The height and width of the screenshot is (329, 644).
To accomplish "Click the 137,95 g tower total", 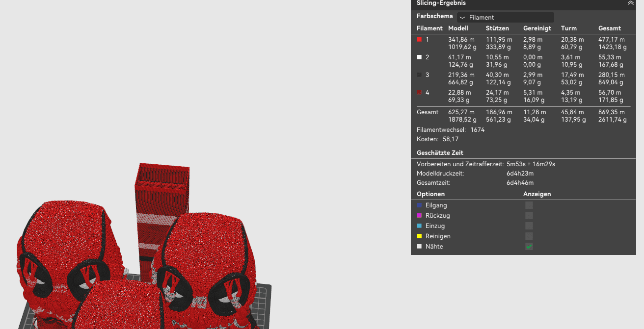I will (x=573, y=120).
